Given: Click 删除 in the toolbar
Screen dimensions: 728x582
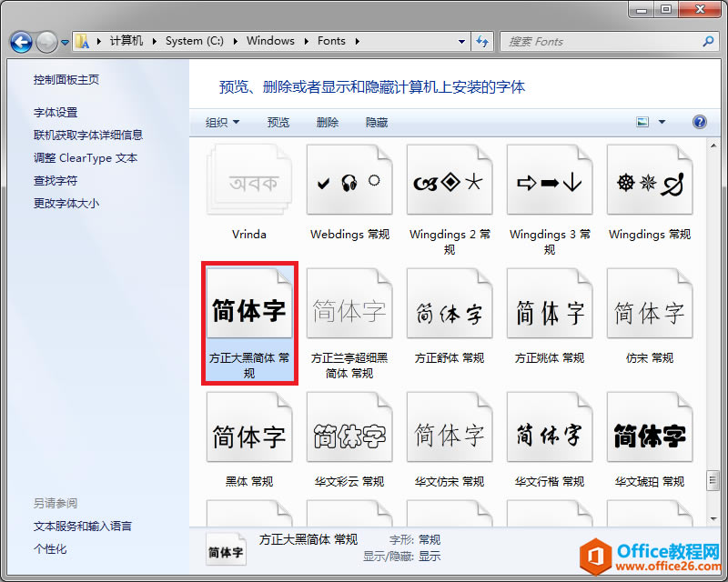Looking at the screenshot, I should tap(328, 123).
